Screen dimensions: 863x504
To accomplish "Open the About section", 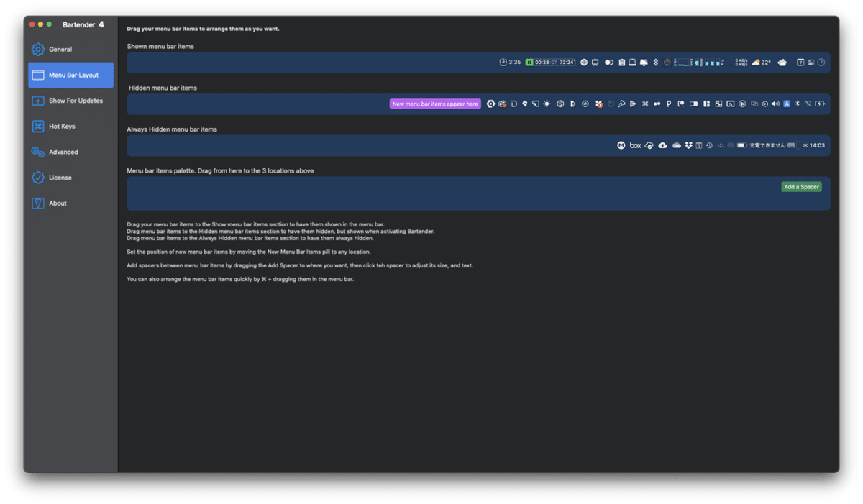I will click(49, 203).
